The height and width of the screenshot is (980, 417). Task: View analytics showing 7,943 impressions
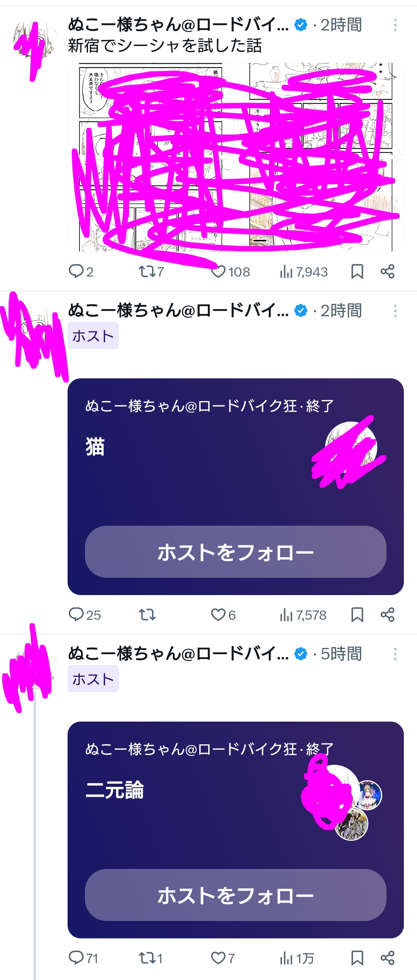pos(303,272)
